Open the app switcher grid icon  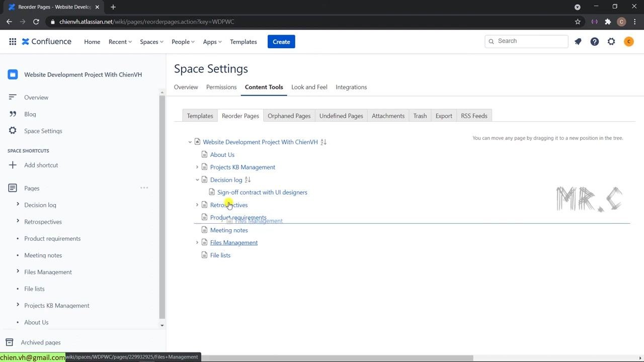click(x=13, y=42)
